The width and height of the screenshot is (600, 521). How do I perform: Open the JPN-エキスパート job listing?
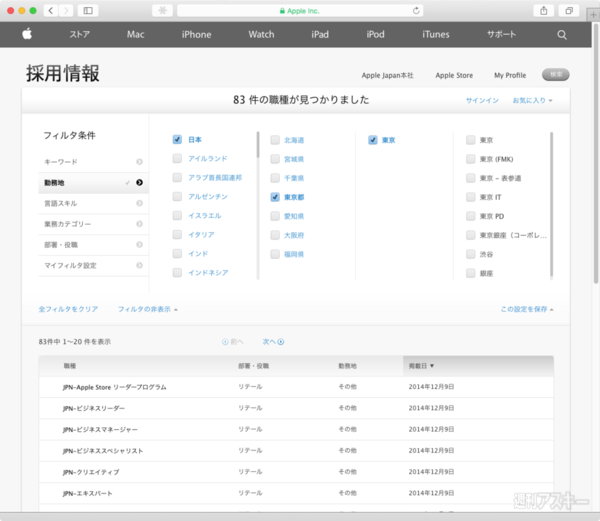click(x=87, y=493)
